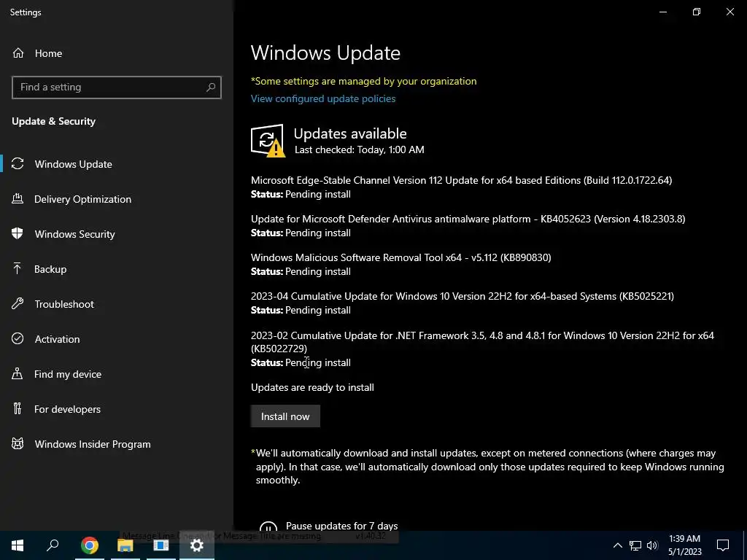Viewport: 747px width, 560px height.
Task: Open the Action Center notifications icon
Action: (x=723, y=545)
